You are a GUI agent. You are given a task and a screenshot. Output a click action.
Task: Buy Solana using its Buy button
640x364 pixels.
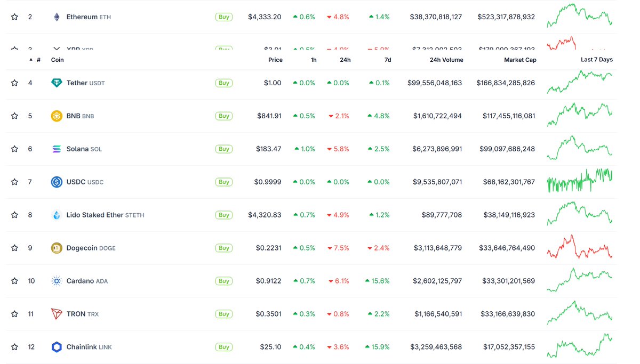[224, 149]
